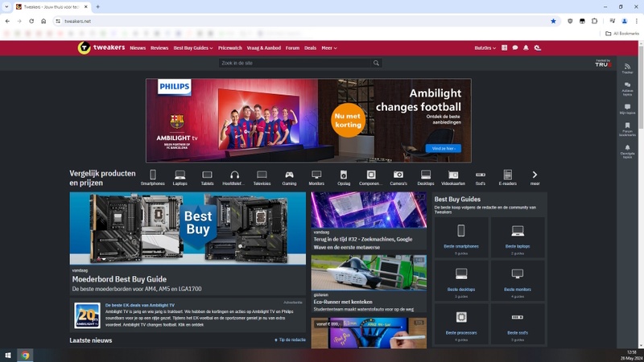Image resolution: width=644 pixels, height=362 pixels.
Task: Open the Chrome tab search dropdown
Action: (6, 7)
